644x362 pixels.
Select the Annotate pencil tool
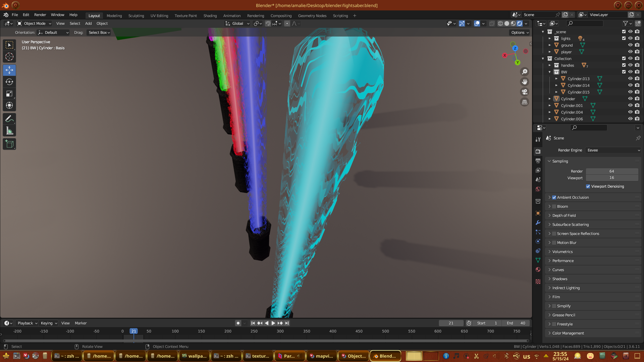(9, 119)
